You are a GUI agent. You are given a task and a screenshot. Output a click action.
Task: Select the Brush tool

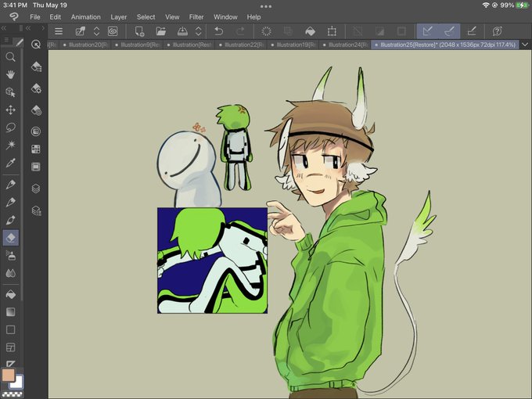[x=10, y=220]
